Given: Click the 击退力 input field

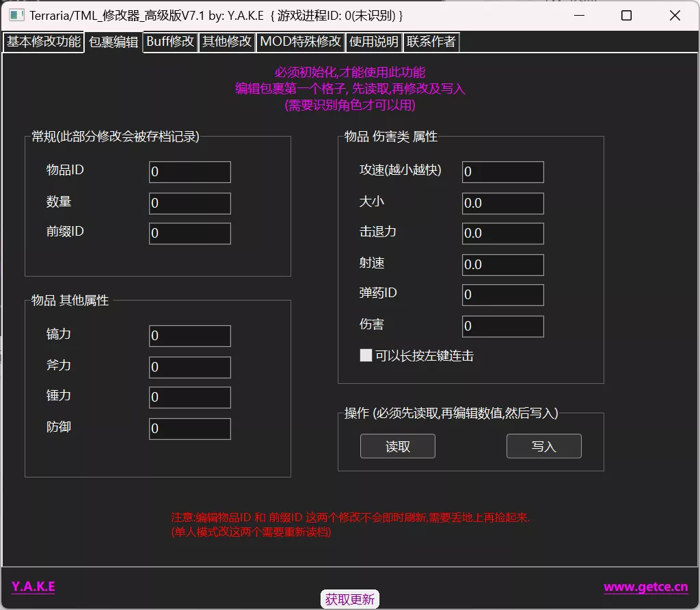Looking at the screenshot, I should tap(502, 234).
